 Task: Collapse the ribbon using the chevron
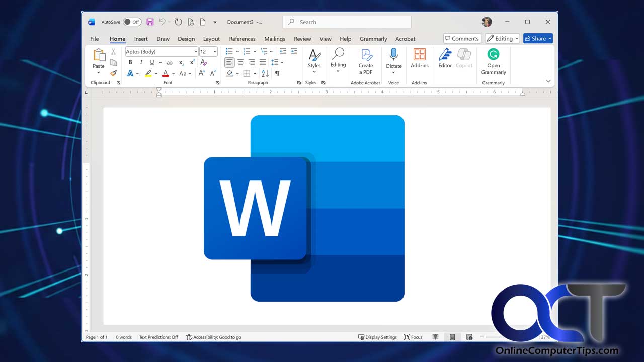[548, 81]
